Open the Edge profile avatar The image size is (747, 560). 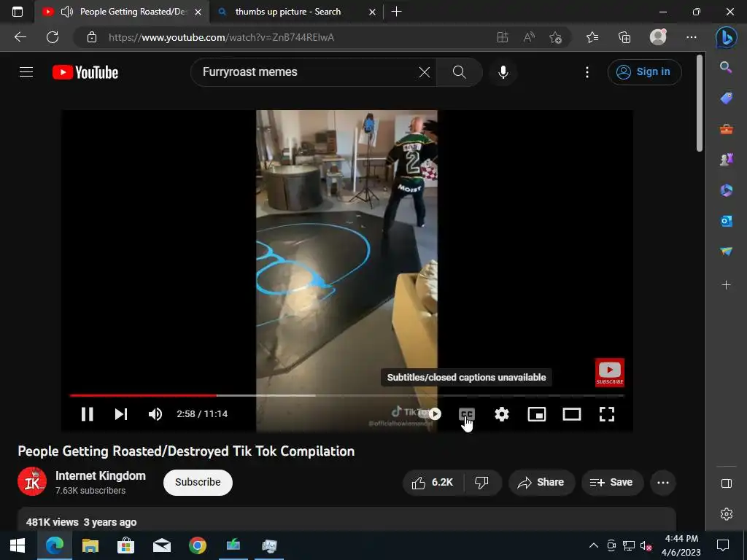point(658,37)
